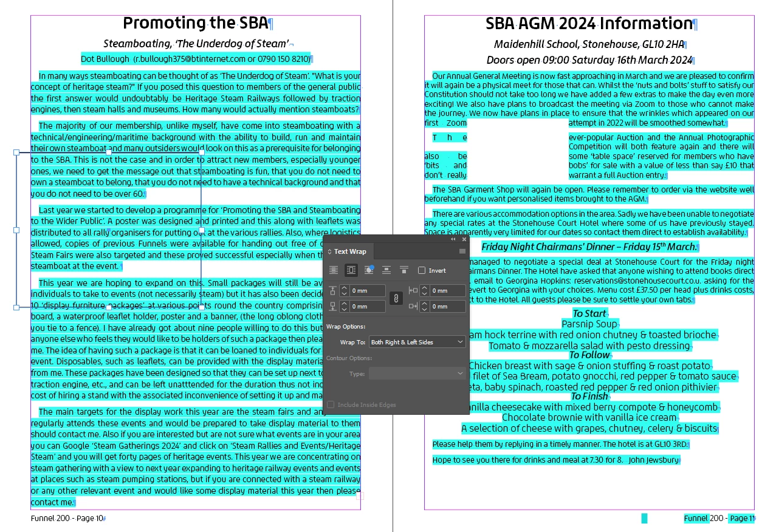Screen dimensions: 776x532
Task: Click selected frame's left-middle handle
Action: point(16,230)
